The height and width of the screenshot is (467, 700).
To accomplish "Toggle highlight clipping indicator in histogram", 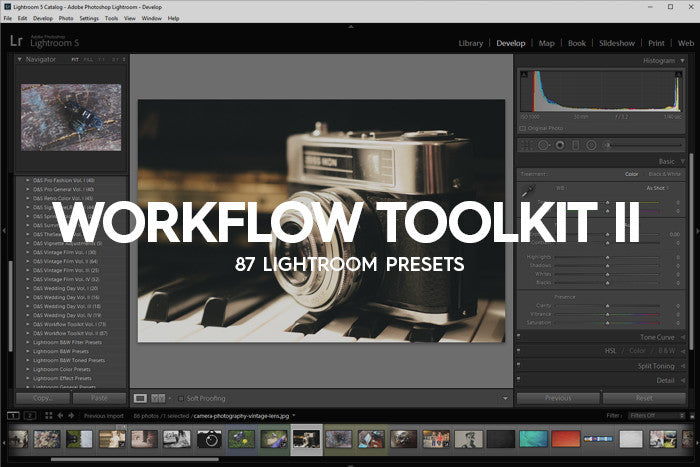I will click(678, 74).
